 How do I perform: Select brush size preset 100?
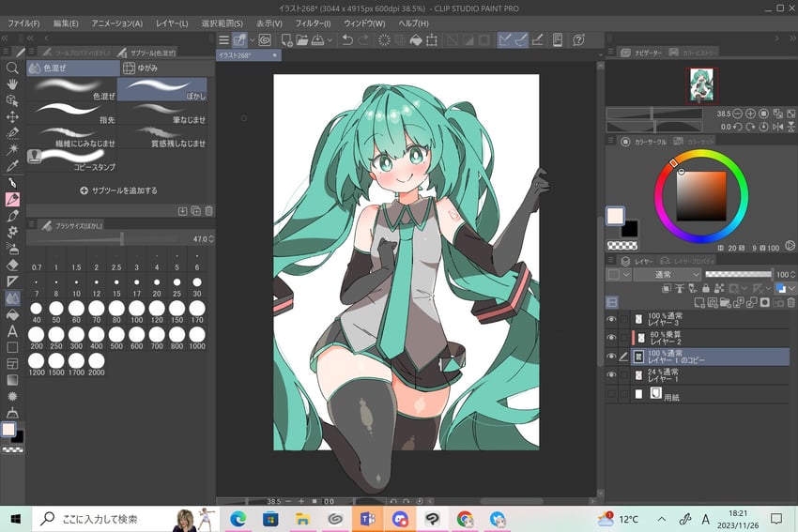136,312
